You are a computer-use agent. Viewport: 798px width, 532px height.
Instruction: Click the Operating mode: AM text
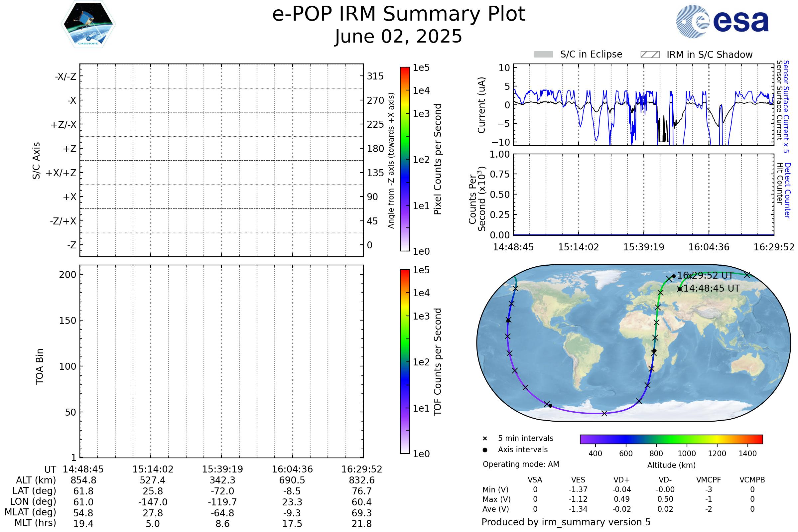[x=521, y=464]
